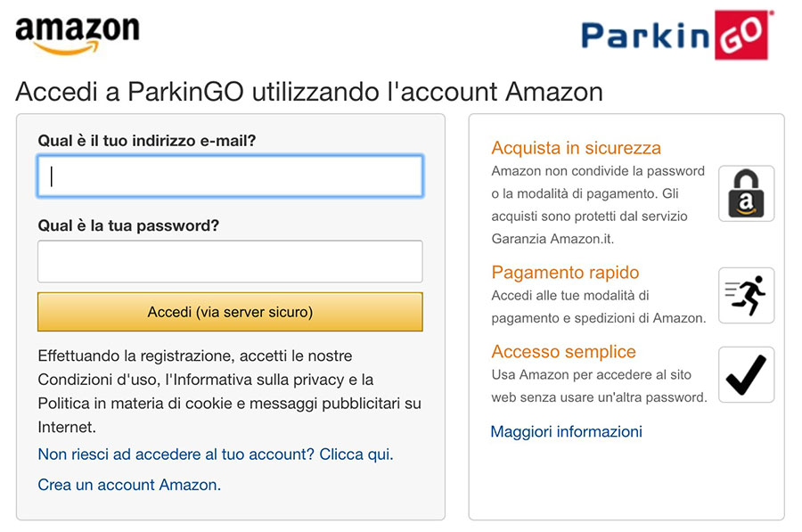Click the 'Accedi a ParkinGO' page title

click(309, 92)
